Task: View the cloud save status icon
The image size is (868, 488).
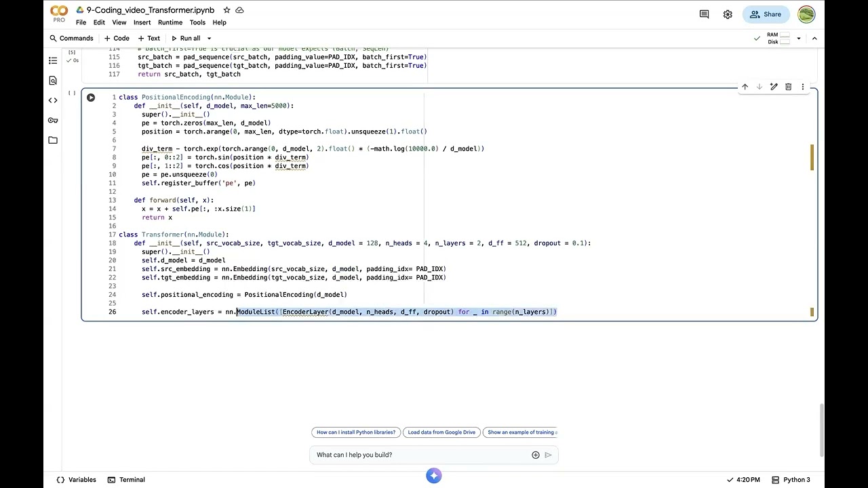Action: coord(239,10)
